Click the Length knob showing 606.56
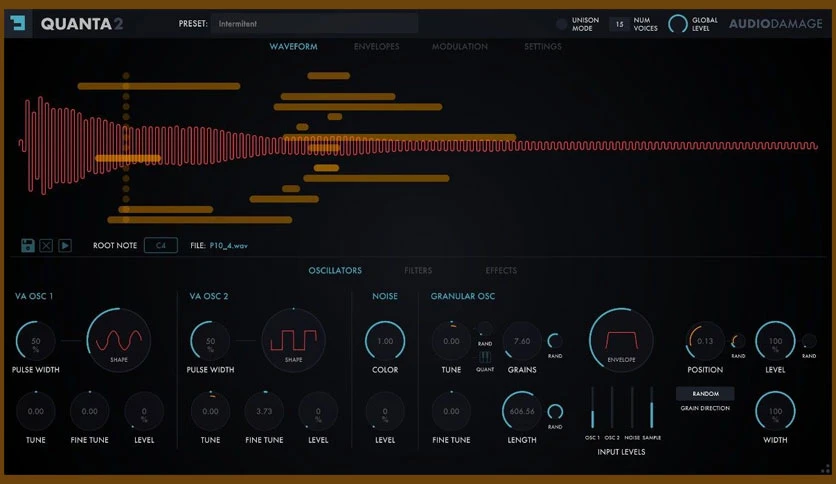Screen dimensions: 836x484 (522, 412)
